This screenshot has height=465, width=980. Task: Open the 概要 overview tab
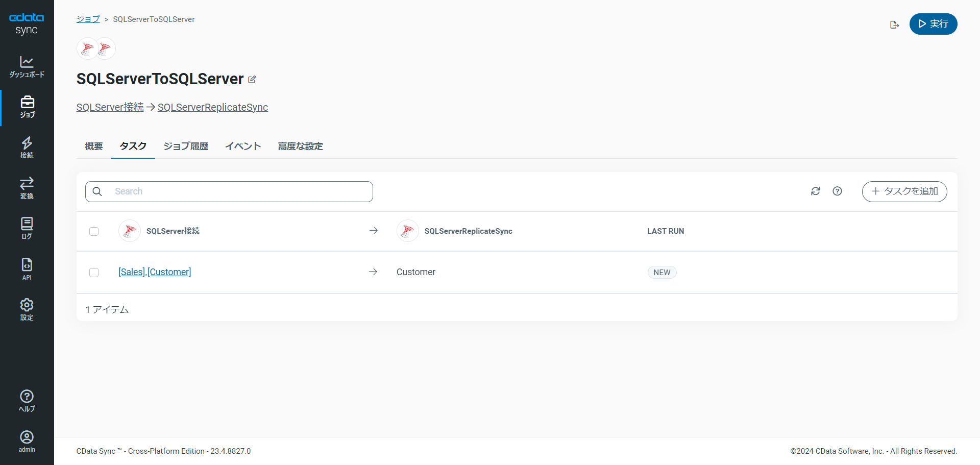pyautogui.click(x=94, y=146)
